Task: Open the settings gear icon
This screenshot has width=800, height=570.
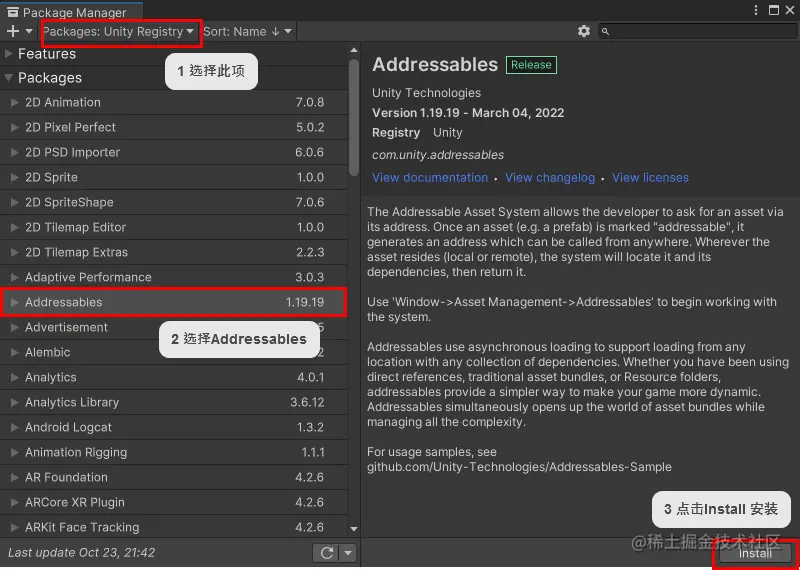Action: pos(584,32)
